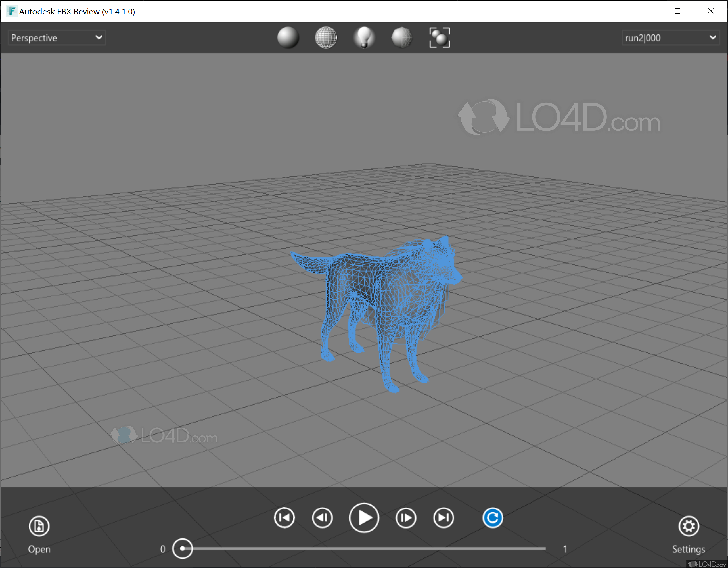Click the Open file icon
This screenshot has width=728, height=568.
point(39,526)
